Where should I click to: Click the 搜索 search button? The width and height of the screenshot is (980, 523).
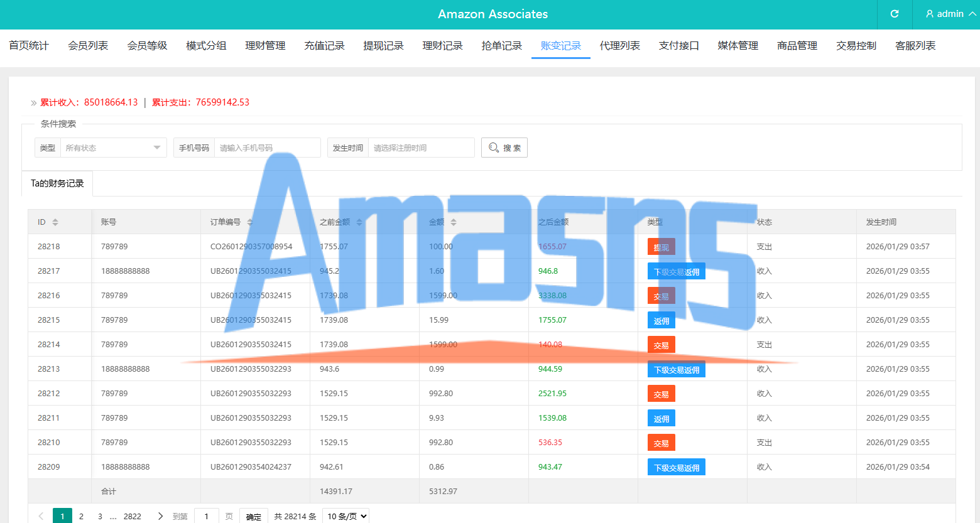504,148
